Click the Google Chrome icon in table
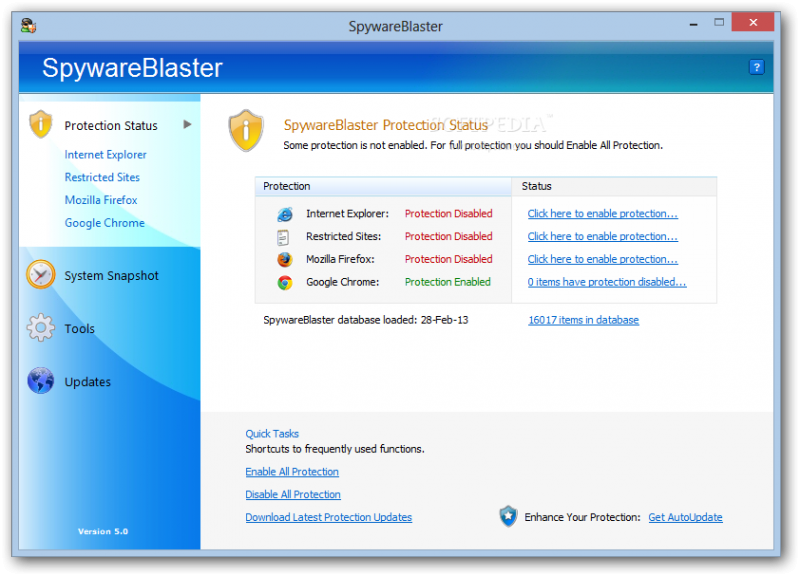The height and width of the screenshot is (576, 800). [285, 283]
